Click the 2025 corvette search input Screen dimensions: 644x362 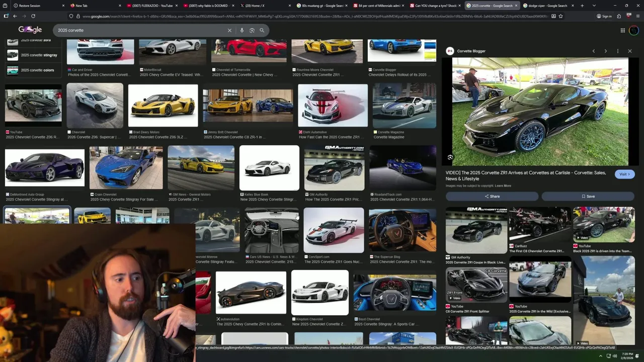141,30
